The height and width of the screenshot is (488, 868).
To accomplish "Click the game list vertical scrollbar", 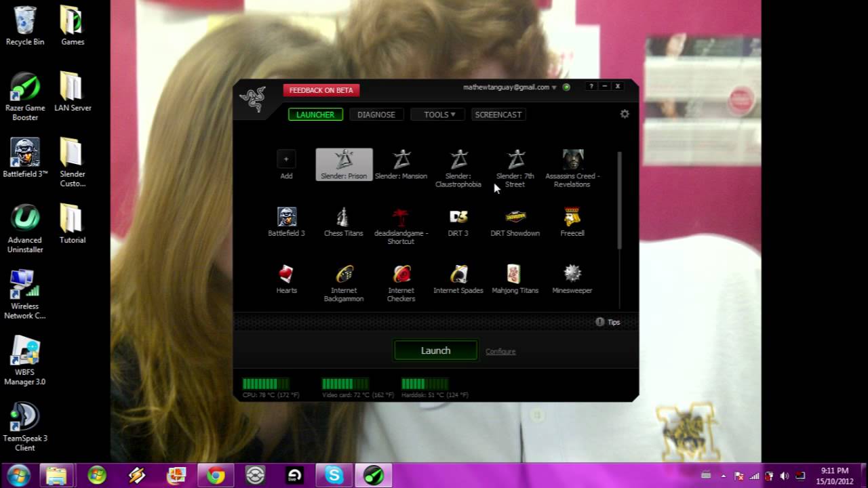I will click(x=619, y=200).
